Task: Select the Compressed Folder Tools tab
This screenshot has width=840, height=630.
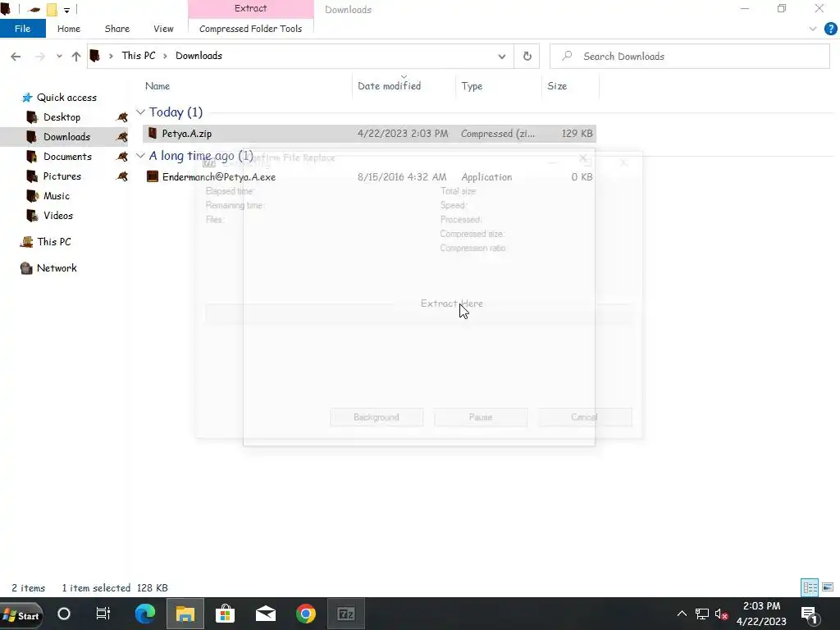Action: pyautogui.click(x=251, y=29)
